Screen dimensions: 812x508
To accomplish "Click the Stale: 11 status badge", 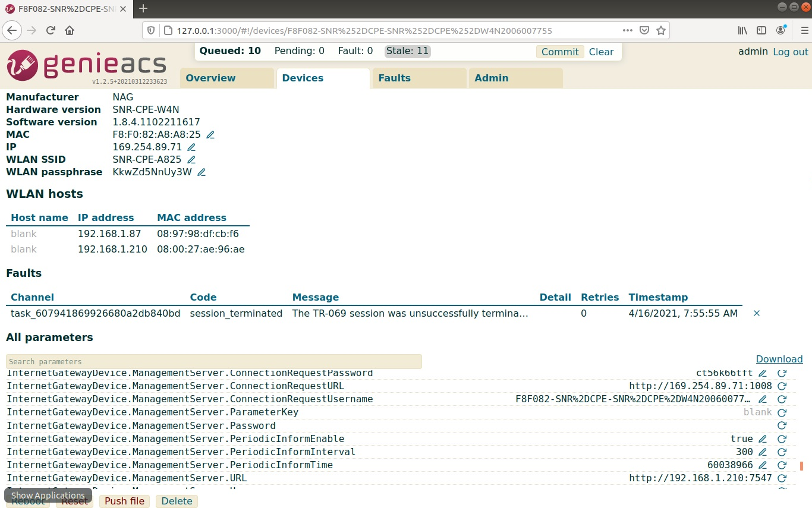I will tap(408, 51).
